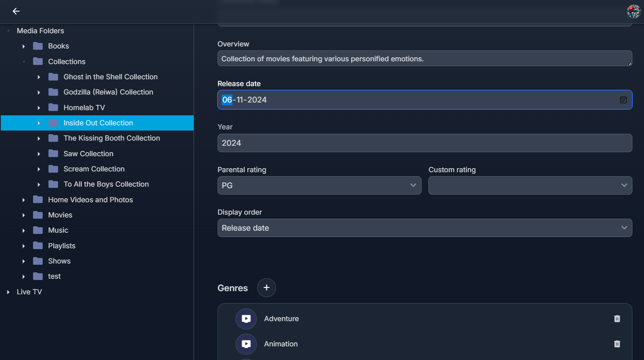This screenshot has width=644, height=360.
Task: Open the Parental rating dropdown
Action: pyautogui.click(x=319, y=185)
